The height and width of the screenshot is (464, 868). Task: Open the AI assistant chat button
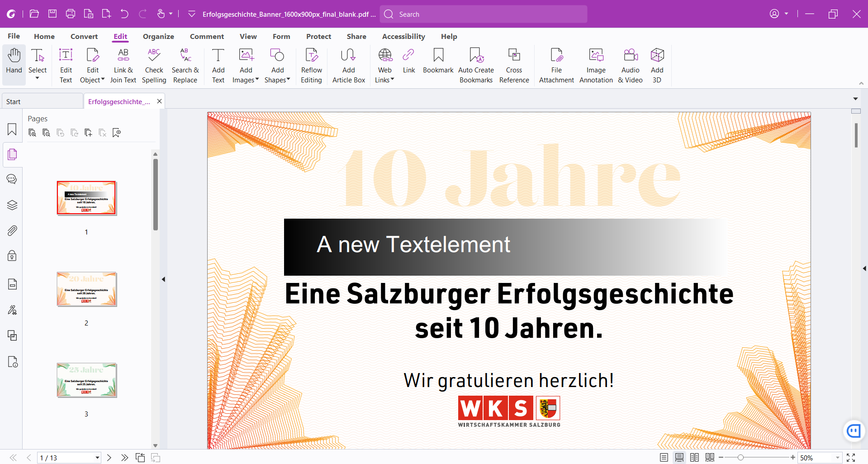(x=854, y=431)
